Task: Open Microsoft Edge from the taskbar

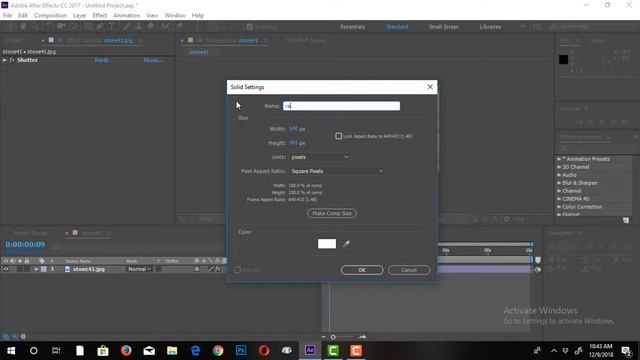Action: pyautogui.click(x=195, y=351)
